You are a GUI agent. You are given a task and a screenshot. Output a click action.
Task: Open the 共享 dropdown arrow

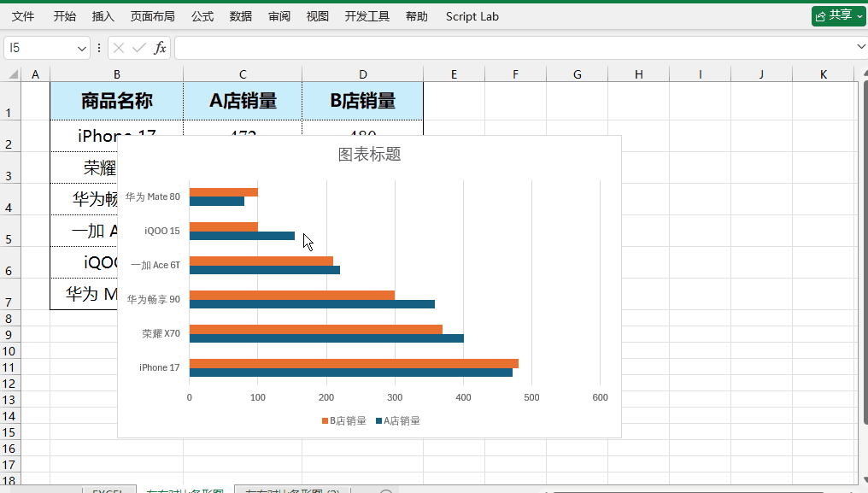click(859, 16)
